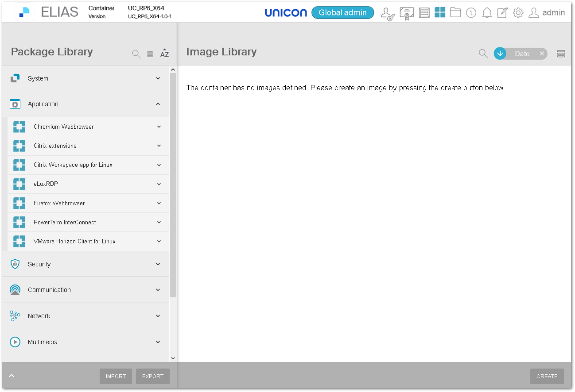Open Image Library hamburger menu icon

coord(561,54)
